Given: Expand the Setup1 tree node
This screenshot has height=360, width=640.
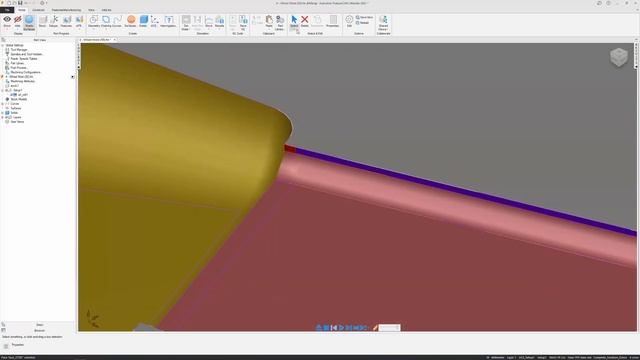Looking at the screenshot, I should 2,90.
